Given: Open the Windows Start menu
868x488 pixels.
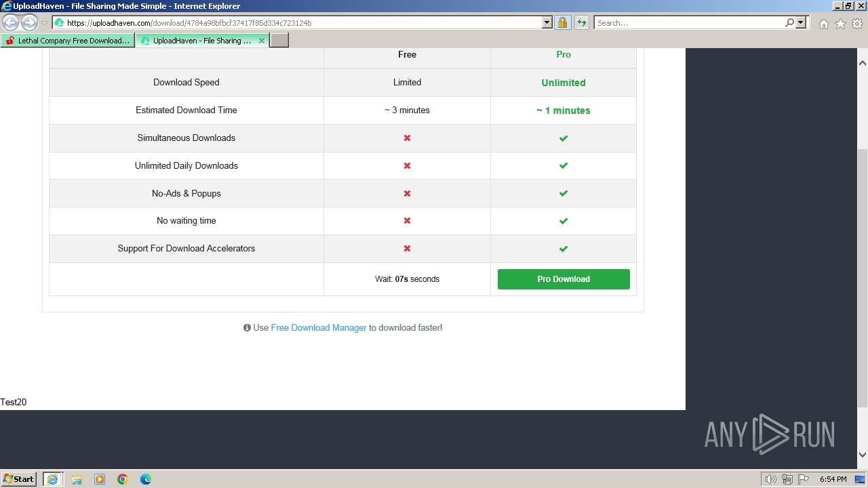Looking at the screenshot, I should (19, 479).
